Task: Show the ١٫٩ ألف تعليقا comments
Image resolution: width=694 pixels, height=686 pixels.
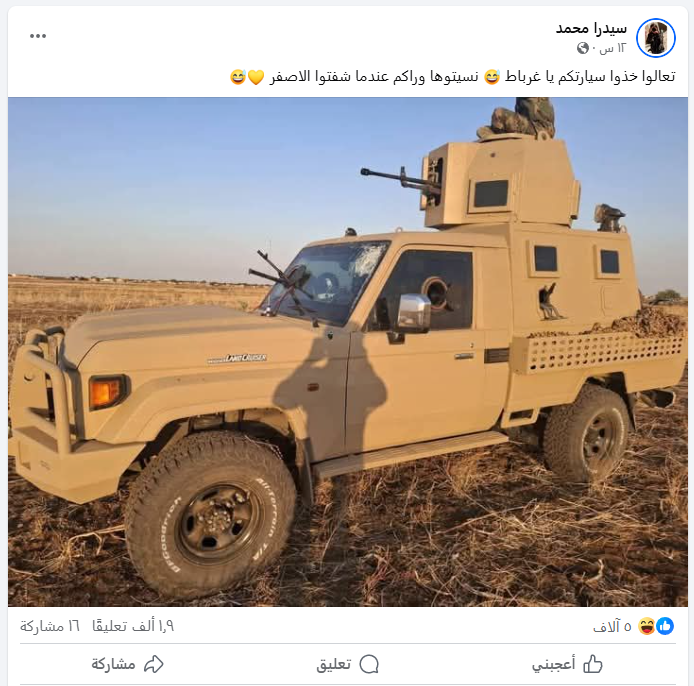Action: (133, 626)
